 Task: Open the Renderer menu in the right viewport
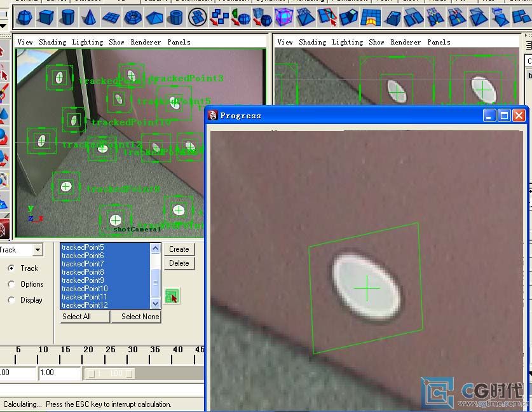click(406, 42)
